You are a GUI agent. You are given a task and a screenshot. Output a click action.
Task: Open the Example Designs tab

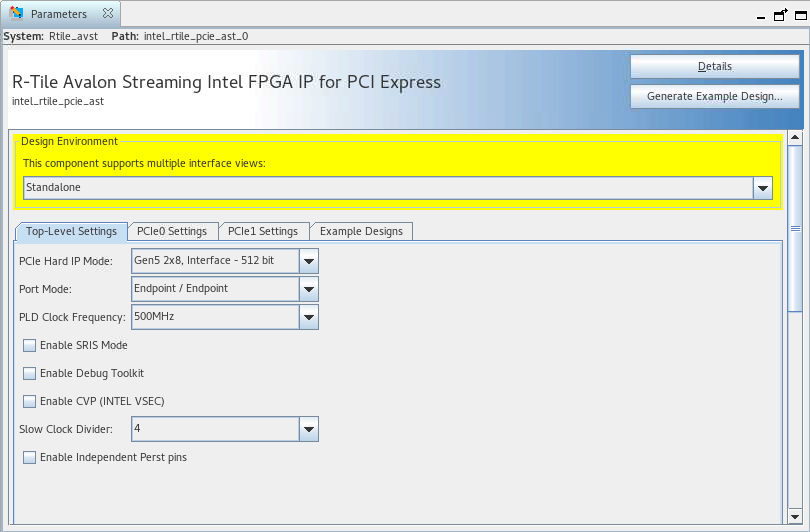(x=361, y=232)
